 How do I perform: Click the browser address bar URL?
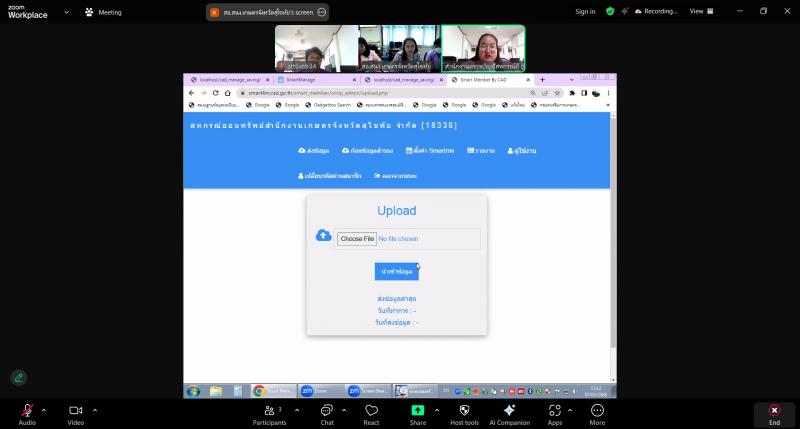(318, 93)
